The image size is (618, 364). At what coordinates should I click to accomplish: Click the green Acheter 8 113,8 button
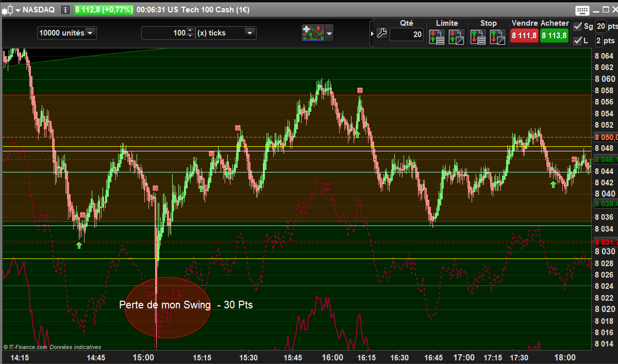554,36
